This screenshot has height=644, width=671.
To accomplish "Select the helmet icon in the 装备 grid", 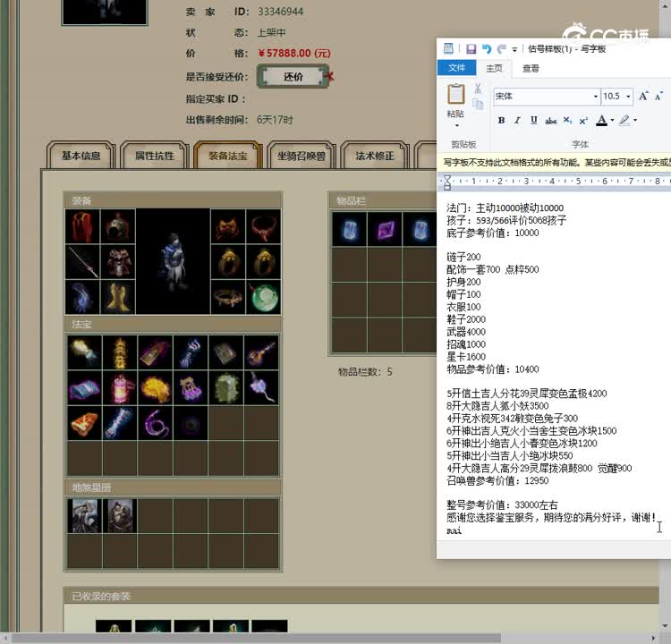I will click(118, 226).
